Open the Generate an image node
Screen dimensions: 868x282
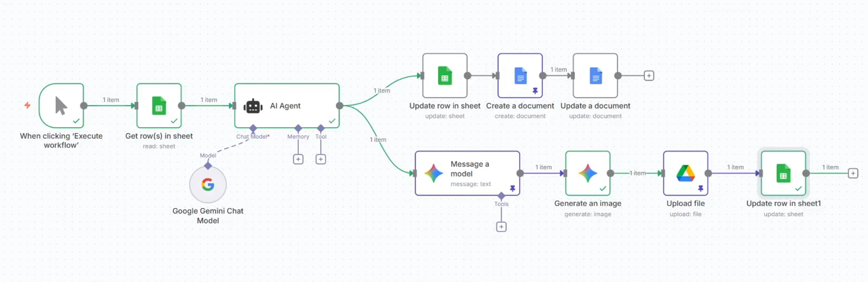588,173
